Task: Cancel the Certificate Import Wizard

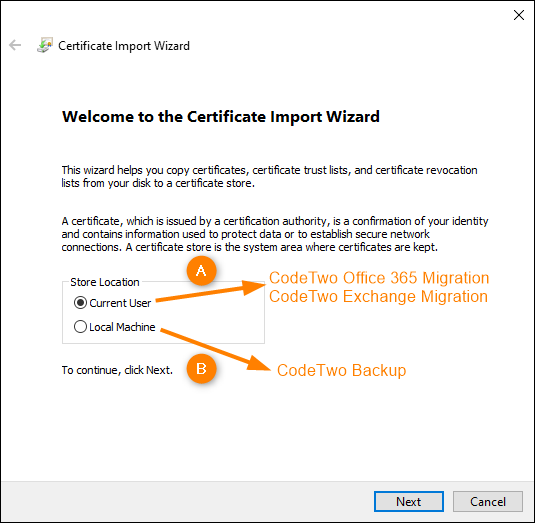Action: point(488,501)
